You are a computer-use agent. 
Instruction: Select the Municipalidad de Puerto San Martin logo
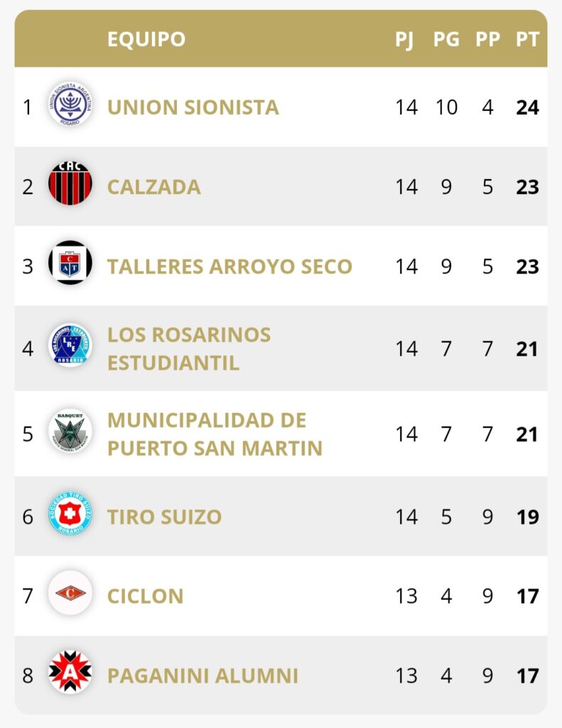point(70,433)
